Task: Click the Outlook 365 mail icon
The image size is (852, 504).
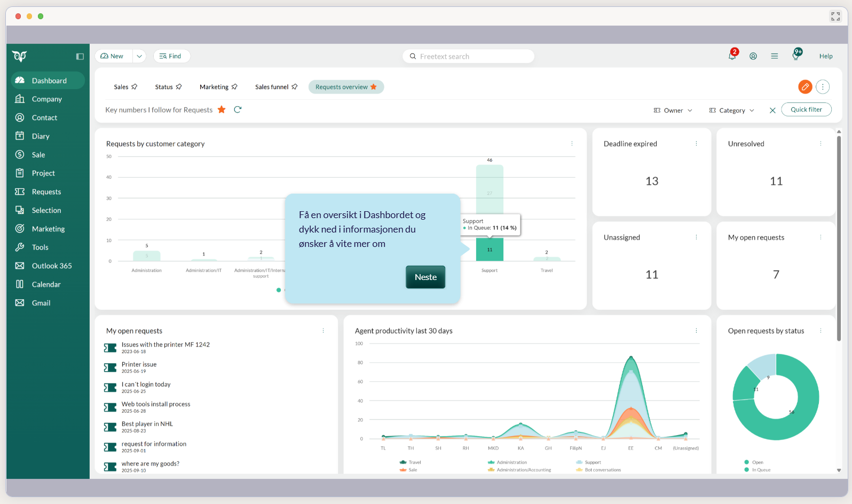Action: click(20, 266)
